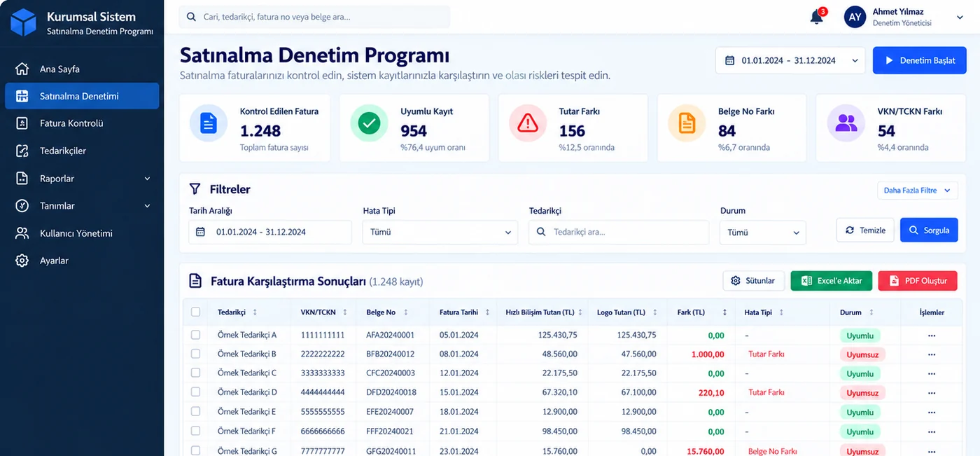This screenshot has height=456, width=980.
Task: Open row actions for Örnek Tedarikçi B
Action: coord(931,354)
